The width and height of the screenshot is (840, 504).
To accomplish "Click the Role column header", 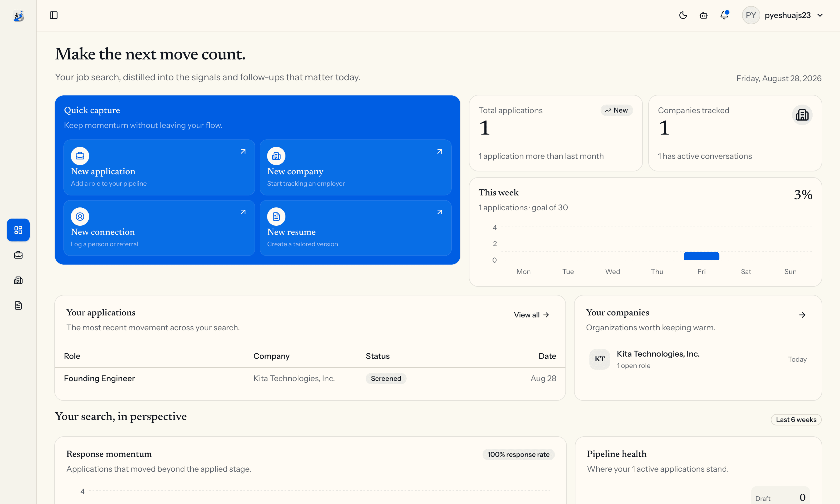I will pyautogui.click(x=72, y=356).
